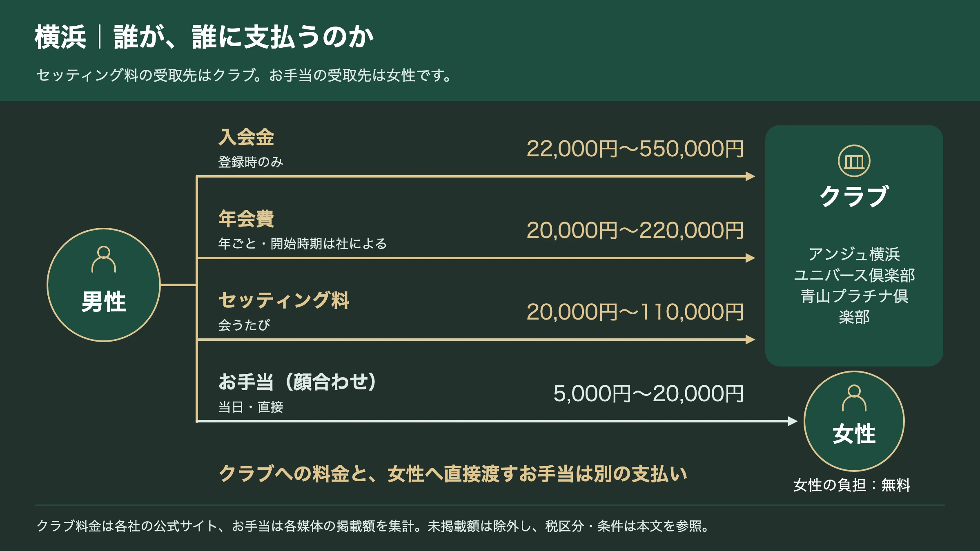The width and height of the screenshot is (980, 551).
Task: Click the 女性の負担:無料 caption
Action: pyautogui.click(x=852, y=485)
